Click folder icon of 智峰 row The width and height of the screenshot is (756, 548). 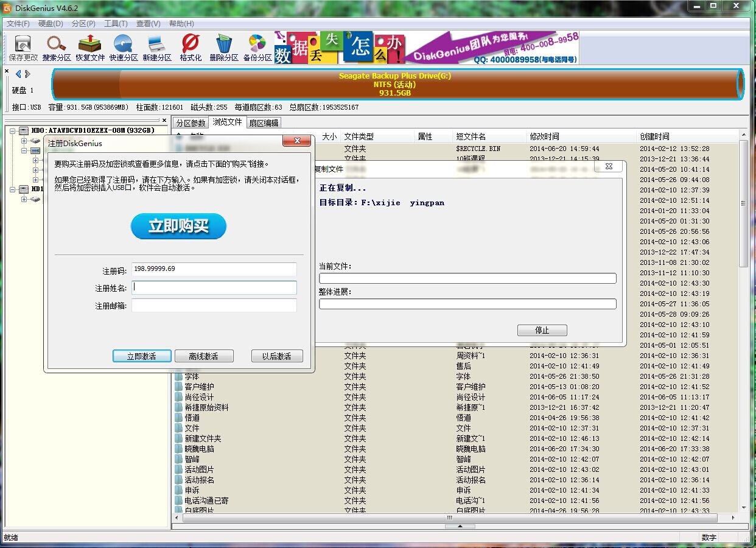point(178,459)
